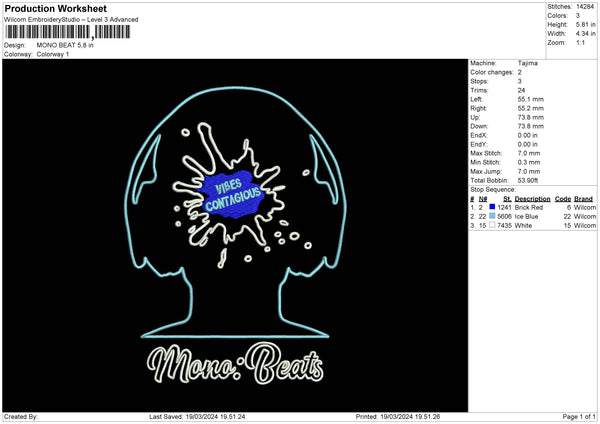This screenshot has height=424, width=600.
Task: Click the 'Production Worksheet' title
Action: (55, 8)
